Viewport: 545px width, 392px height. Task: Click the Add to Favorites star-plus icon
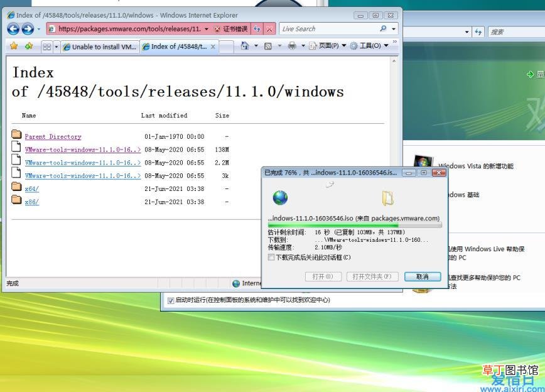pyautogui.click(x=29, y=46)
